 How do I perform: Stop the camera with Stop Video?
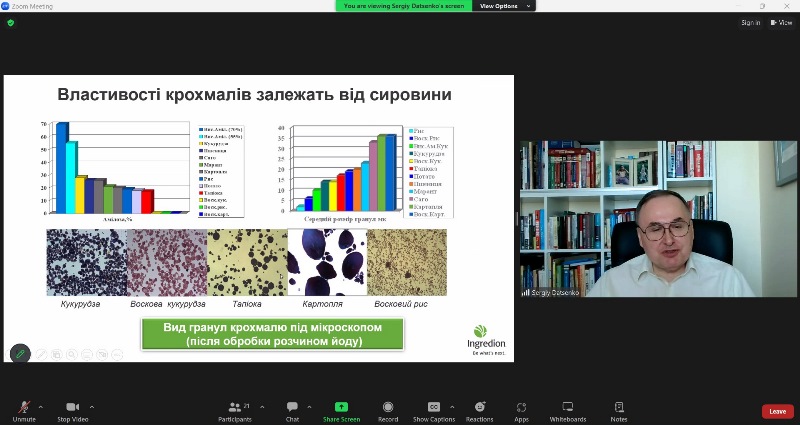[72, 411]
